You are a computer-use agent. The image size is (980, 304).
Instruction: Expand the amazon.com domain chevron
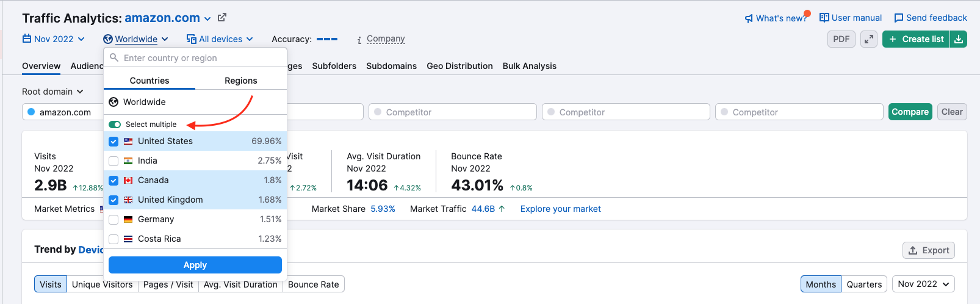[207, 19]
